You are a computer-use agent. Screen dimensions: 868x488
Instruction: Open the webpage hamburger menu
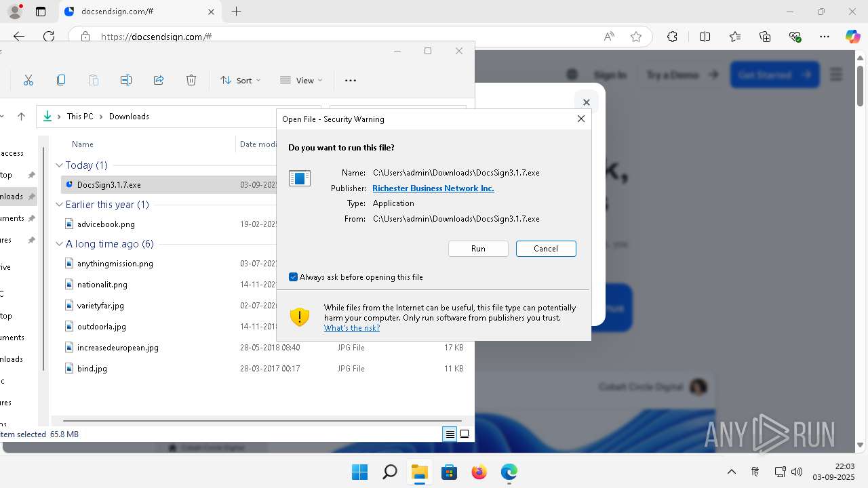(836, 75)
